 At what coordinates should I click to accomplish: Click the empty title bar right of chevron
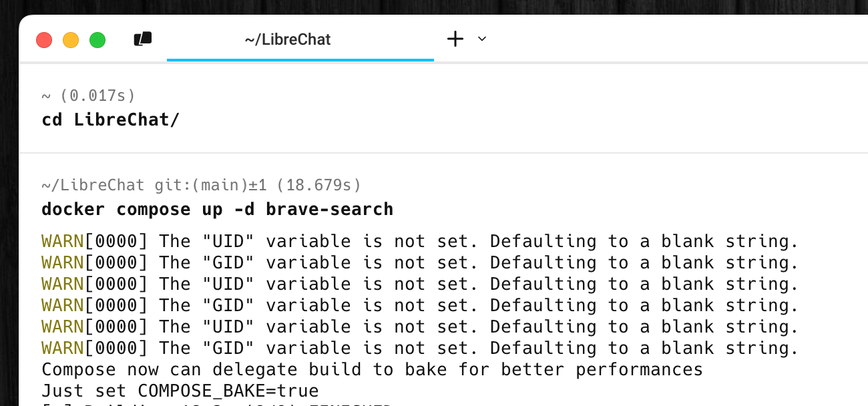tap(668, 39)
